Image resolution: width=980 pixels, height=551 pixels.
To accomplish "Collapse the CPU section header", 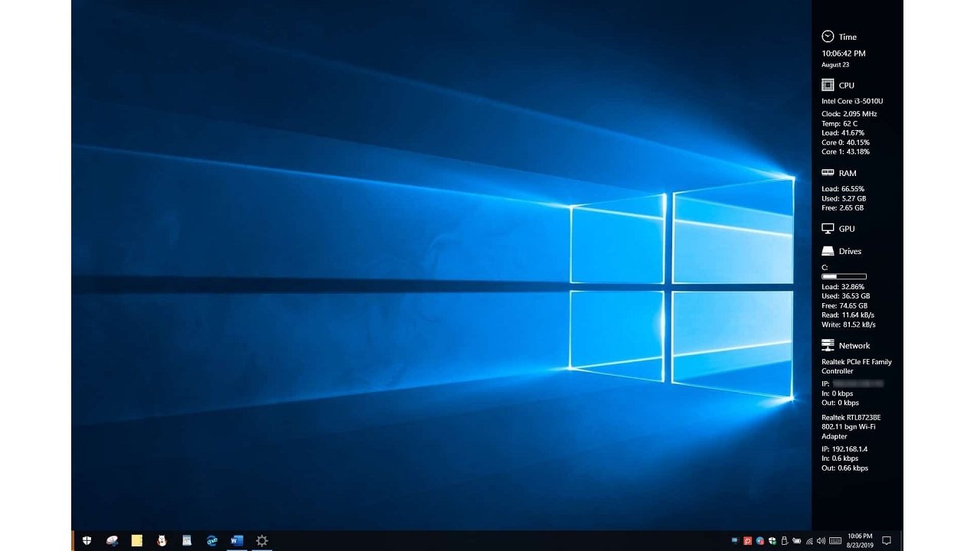I will (x=846, y=85).
